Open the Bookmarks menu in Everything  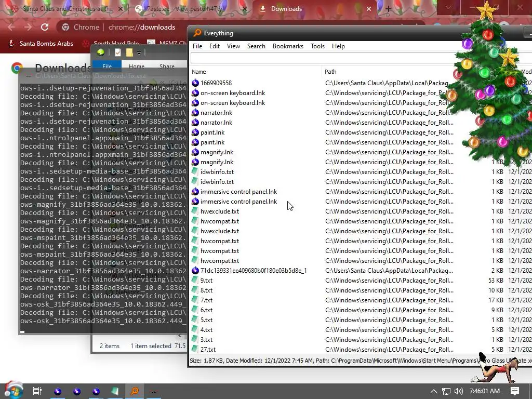pyautogui.click(x=288, y=46)
